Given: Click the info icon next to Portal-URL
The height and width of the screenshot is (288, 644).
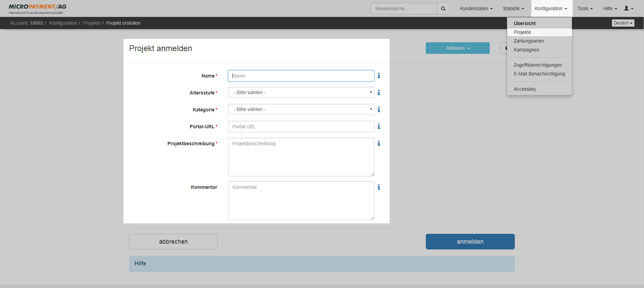Looking at the screenshot, I should (379, 126).
